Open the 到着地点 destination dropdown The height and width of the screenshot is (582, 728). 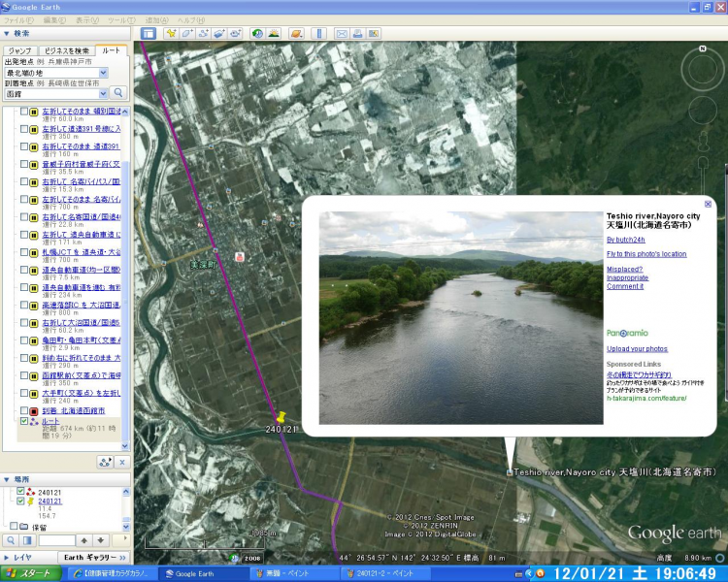coord(103,94)
